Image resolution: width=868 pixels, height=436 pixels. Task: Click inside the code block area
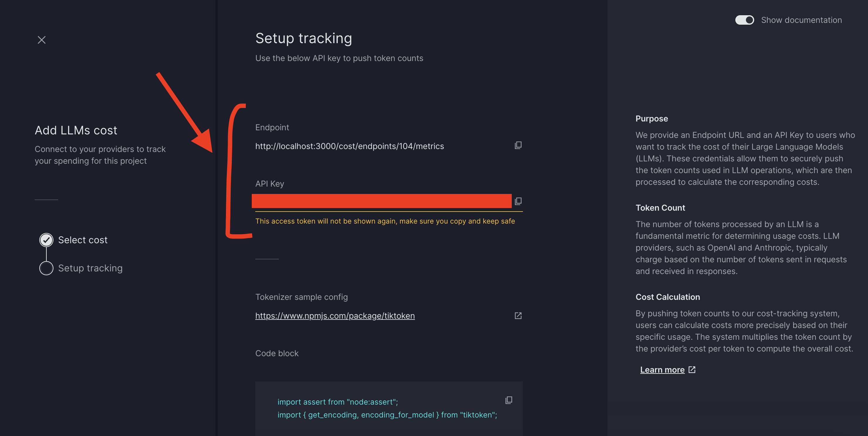click(388, 408)
